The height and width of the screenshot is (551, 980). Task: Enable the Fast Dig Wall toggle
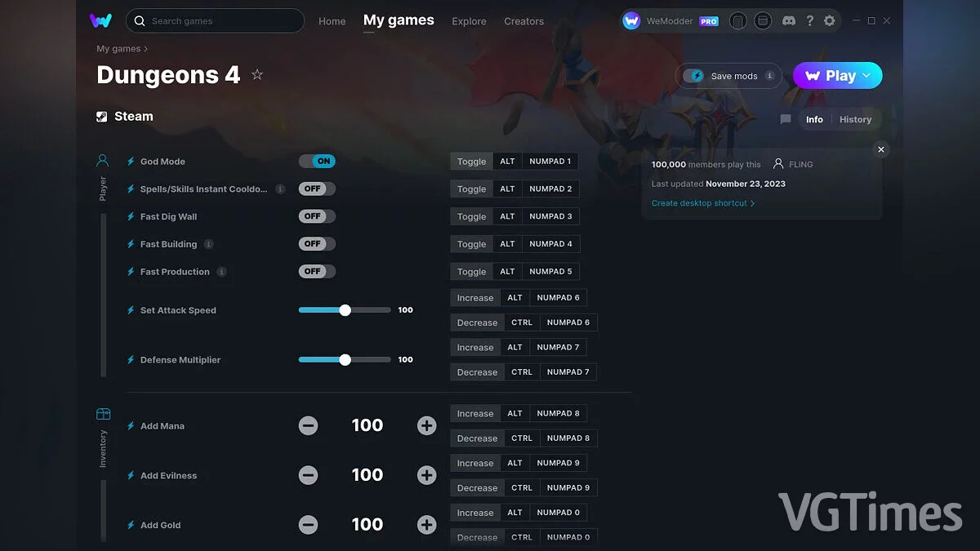317,216
